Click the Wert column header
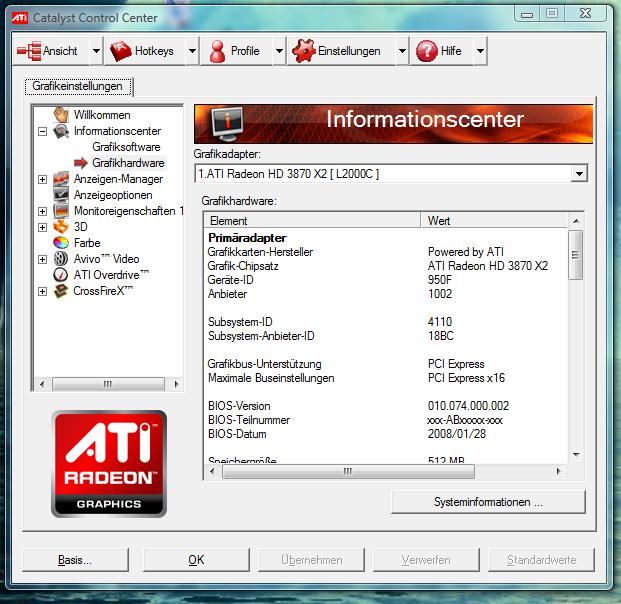This screenshot has height=604, width=621. (494, 221)
